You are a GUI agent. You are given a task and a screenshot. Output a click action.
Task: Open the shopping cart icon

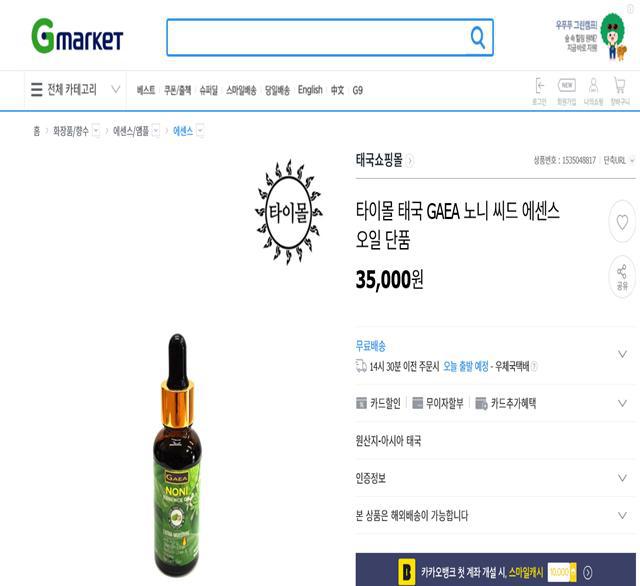[x=620, y=91]
